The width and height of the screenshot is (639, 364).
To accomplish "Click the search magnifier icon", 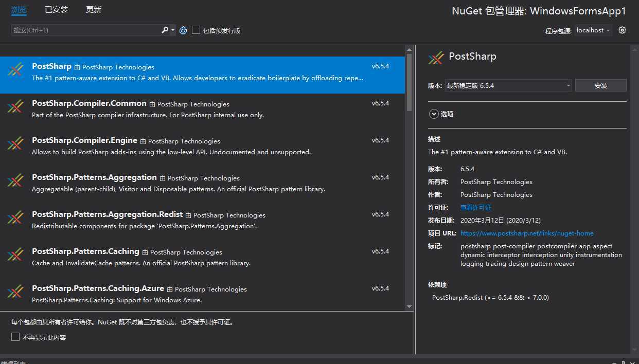I will point(165,30).
